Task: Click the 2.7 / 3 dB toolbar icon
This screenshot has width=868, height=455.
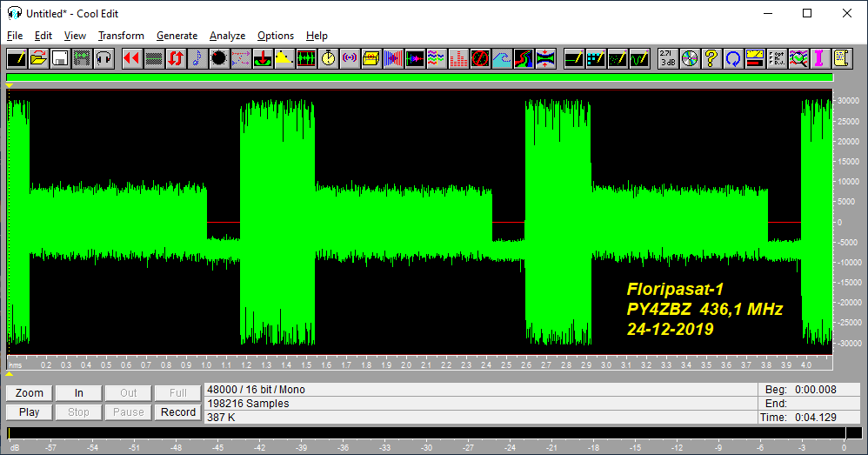Action: pos(667,58)
